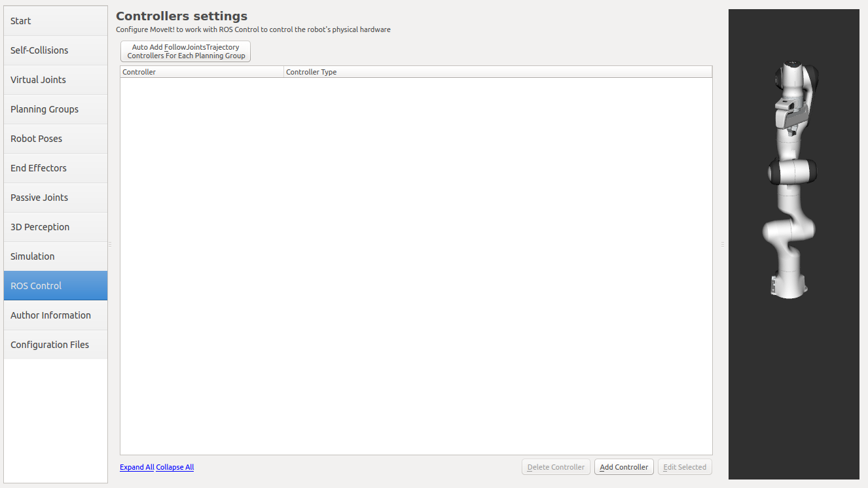The image size is (868, 488).
Task: Click the Controller Type column header
Action: point(497,72)
